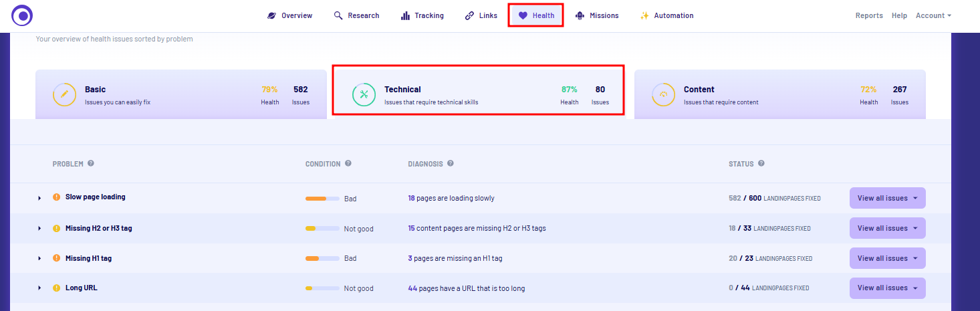Viewport: 980px width, 311px height.
Task: Click the Slow page loading condition bar
Action: pos(322,199)
